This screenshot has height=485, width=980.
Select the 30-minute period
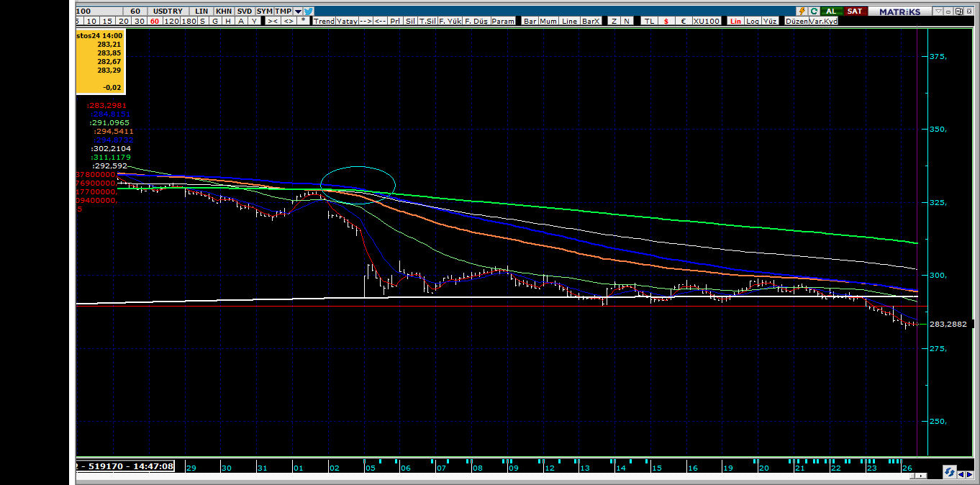coord(139,22)
